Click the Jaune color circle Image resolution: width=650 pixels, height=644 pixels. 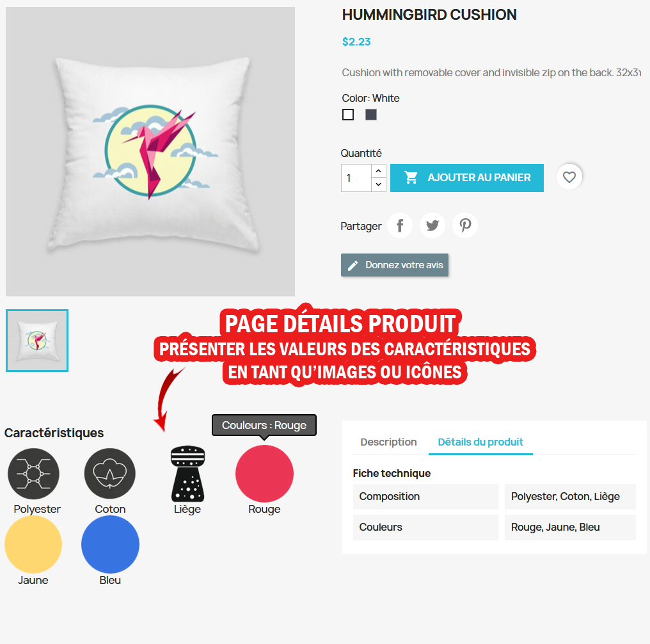click(33, 545)
